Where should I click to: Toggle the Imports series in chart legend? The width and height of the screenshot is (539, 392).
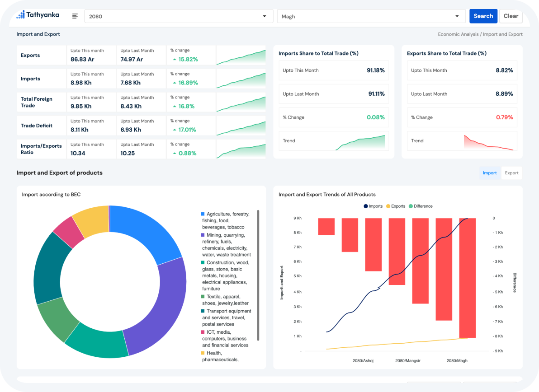click(373, 206)
